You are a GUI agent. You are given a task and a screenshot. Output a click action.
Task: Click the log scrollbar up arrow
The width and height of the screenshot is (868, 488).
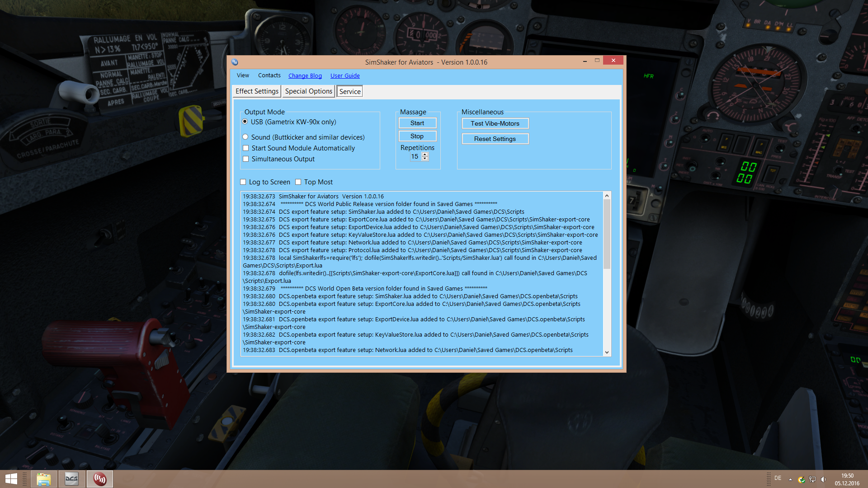click(x=607, y=196)
